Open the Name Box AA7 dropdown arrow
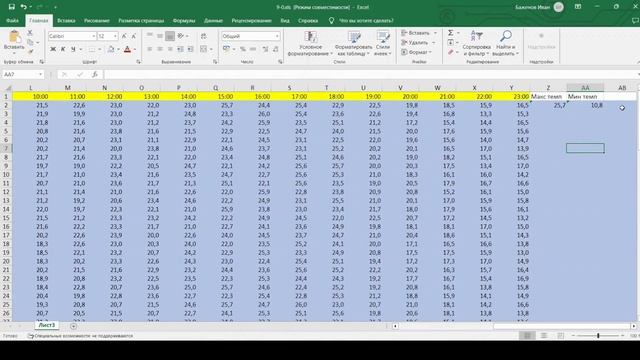The height and width of the screenshot is (360, 640). 40,74
